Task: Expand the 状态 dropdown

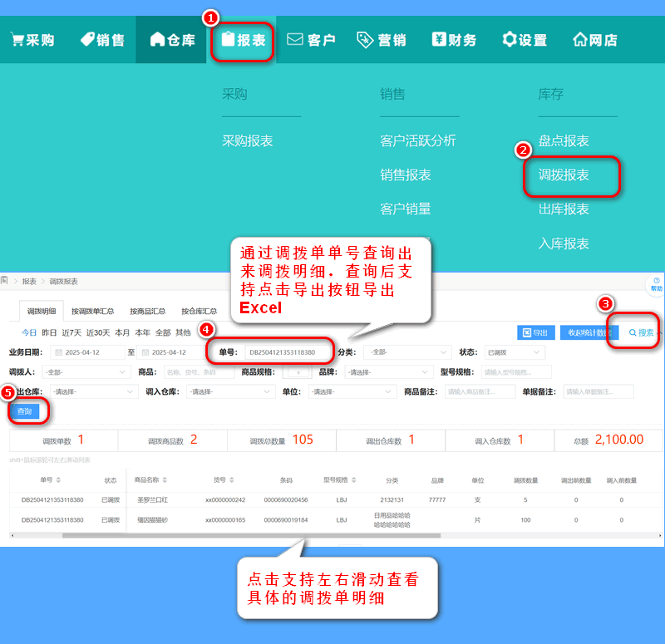Action: pyautogui.click(x=514, y=352)
